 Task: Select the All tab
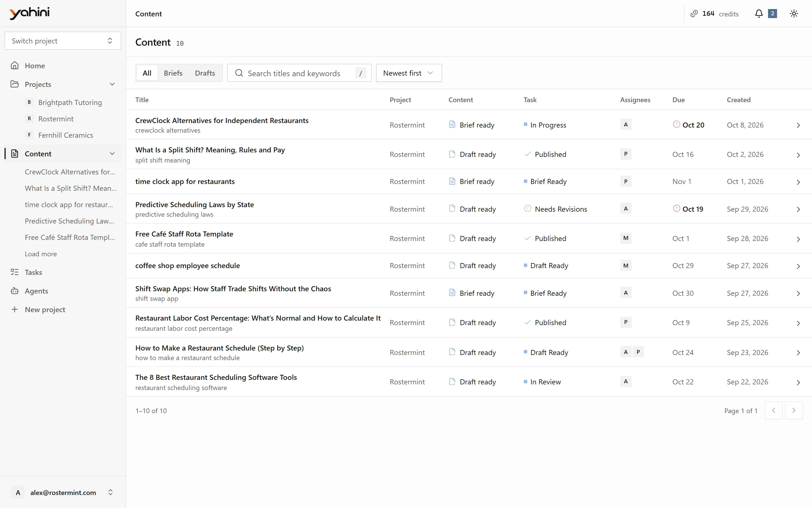147,73
